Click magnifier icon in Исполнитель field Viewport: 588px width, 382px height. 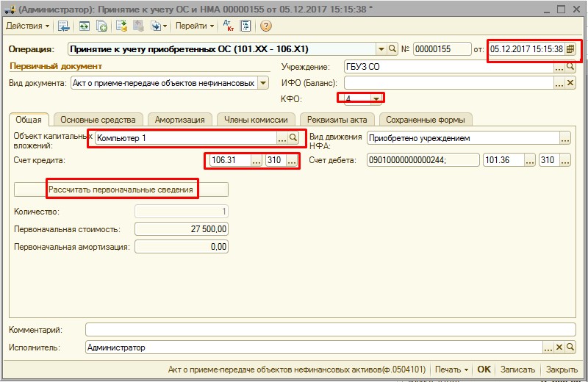point(570,347)
